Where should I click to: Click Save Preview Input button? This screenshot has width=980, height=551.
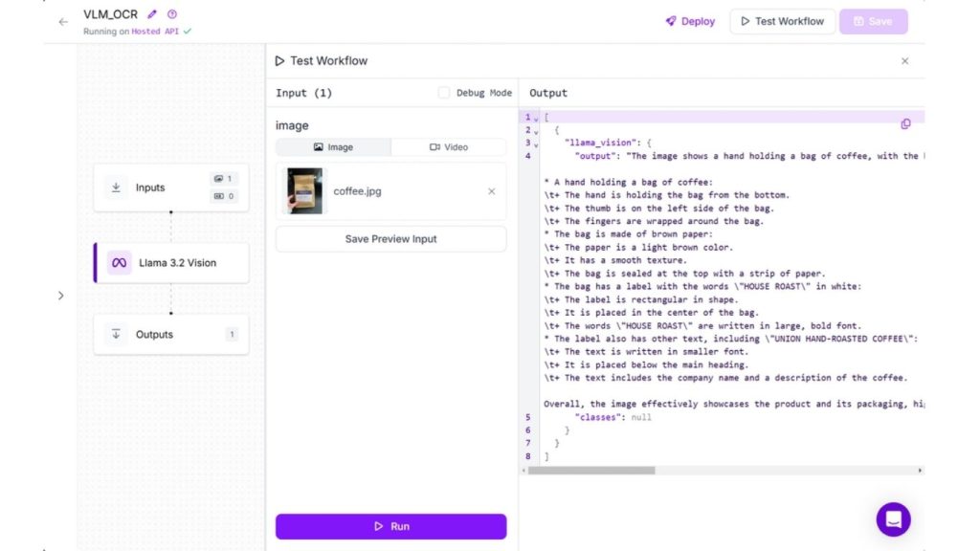pos(390,239)
